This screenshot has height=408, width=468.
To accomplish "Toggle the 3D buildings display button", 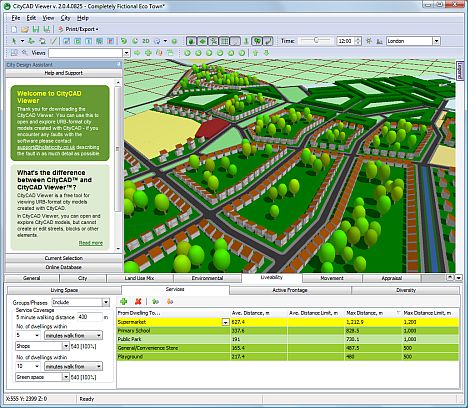I will tap(191, 41).
